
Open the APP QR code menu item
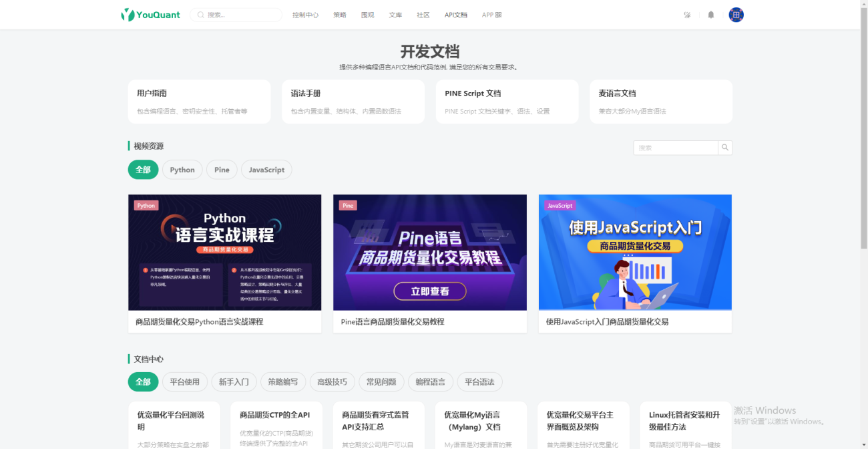coord(491,15)
